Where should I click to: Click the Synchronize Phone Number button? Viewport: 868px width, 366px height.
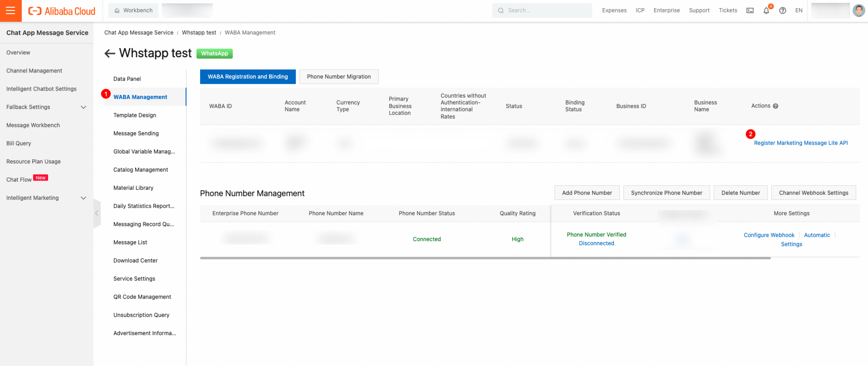pos(666,193)
